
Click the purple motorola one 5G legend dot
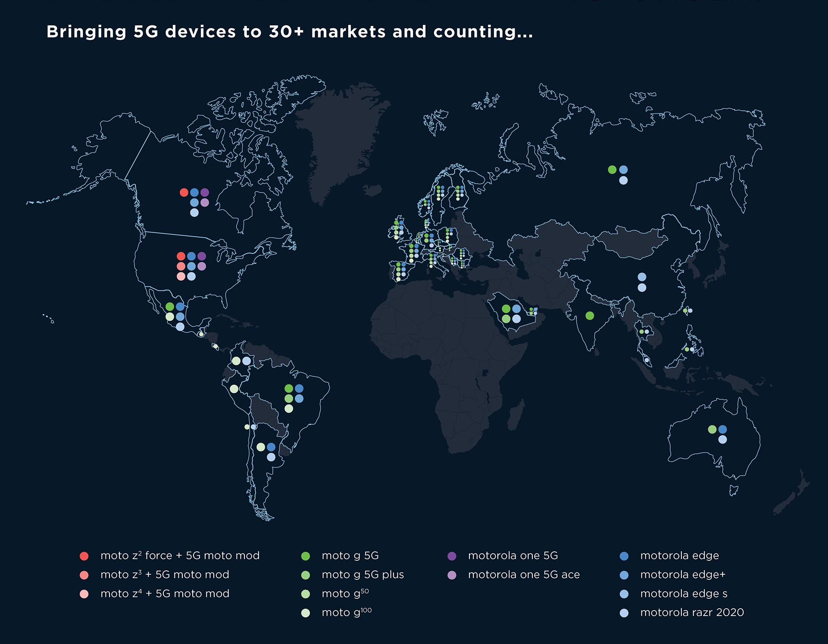pyautogui.click(x=452, y=556)
